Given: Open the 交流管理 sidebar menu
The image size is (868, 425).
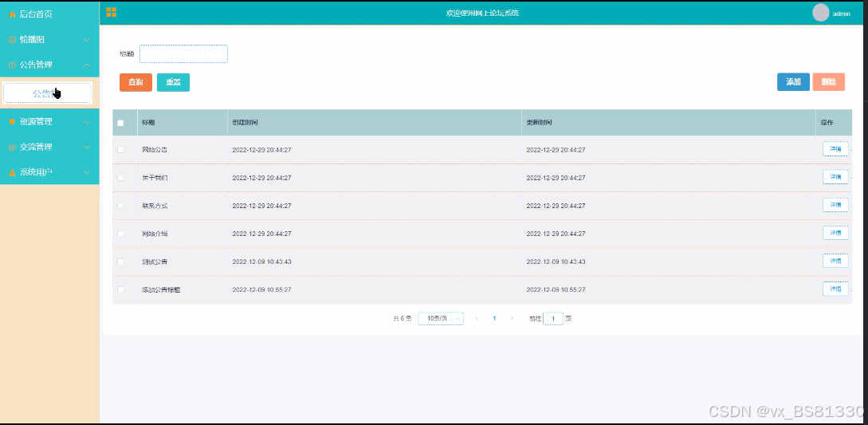Looking at the screenshot, I should [x=50, y=148].
